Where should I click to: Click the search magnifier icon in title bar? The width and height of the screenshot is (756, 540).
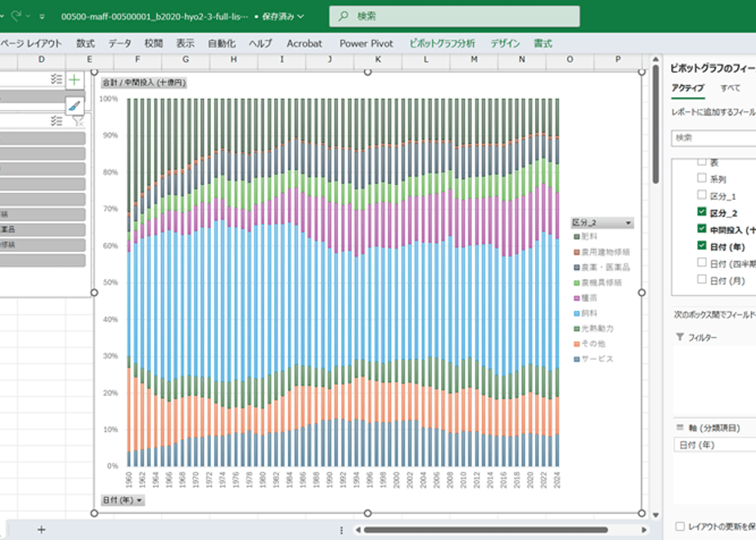(344, 16)
